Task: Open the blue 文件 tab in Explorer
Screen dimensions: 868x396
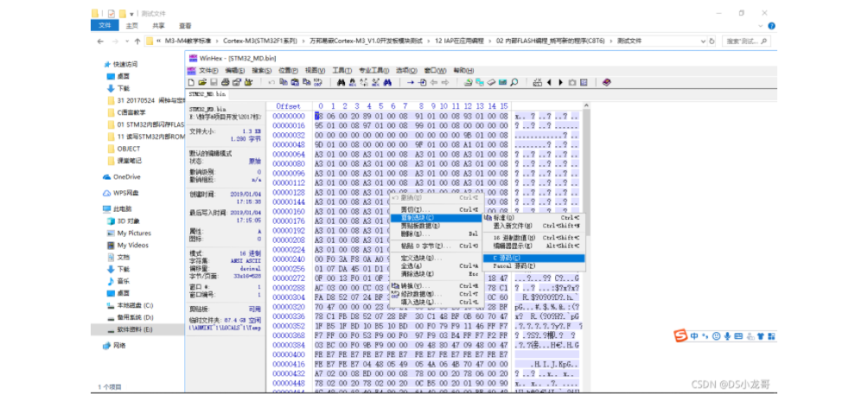Action: click(105, 25)
